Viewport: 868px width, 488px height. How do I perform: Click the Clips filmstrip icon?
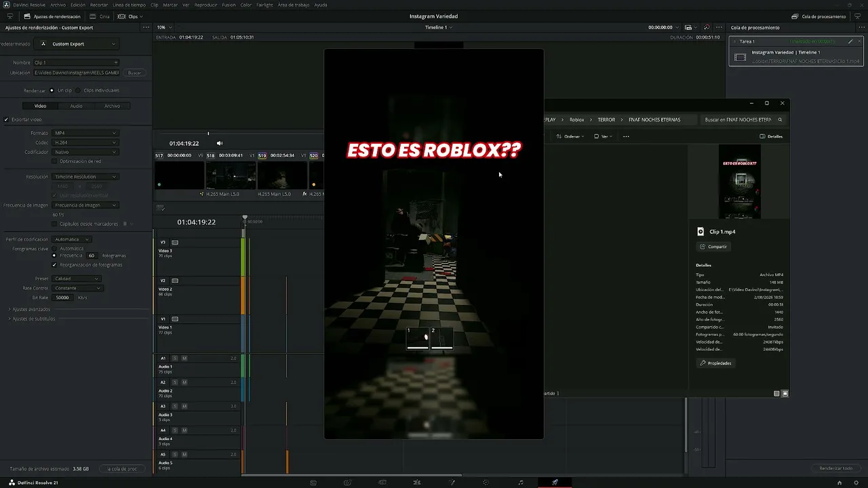tap(121, 16)
